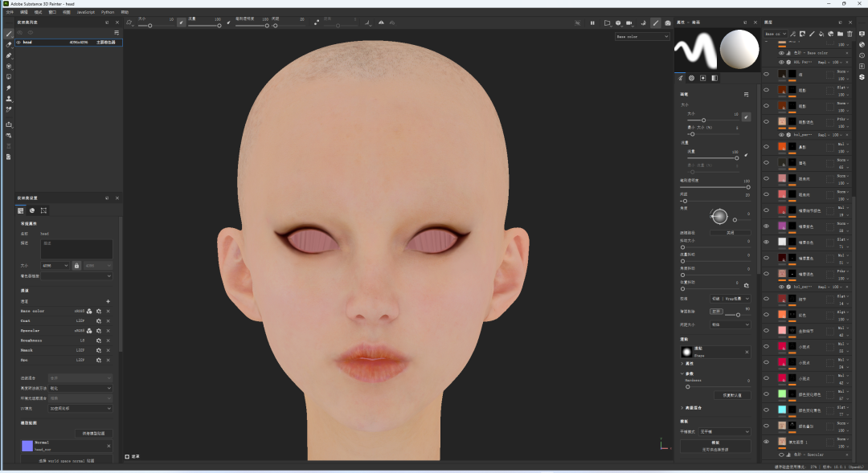Switch to the material gradient tab in Properties
Viewport: 868px width, 473px height.
pos(714,78)
